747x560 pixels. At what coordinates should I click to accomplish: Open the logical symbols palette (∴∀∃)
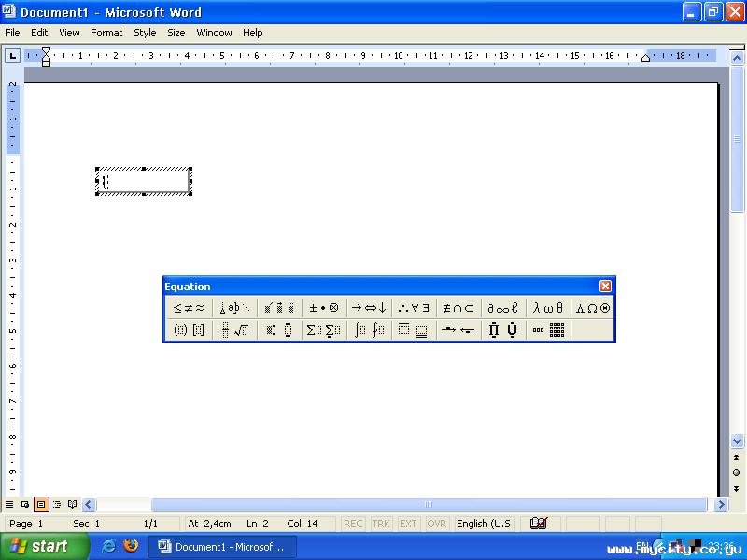coord(414,308)
